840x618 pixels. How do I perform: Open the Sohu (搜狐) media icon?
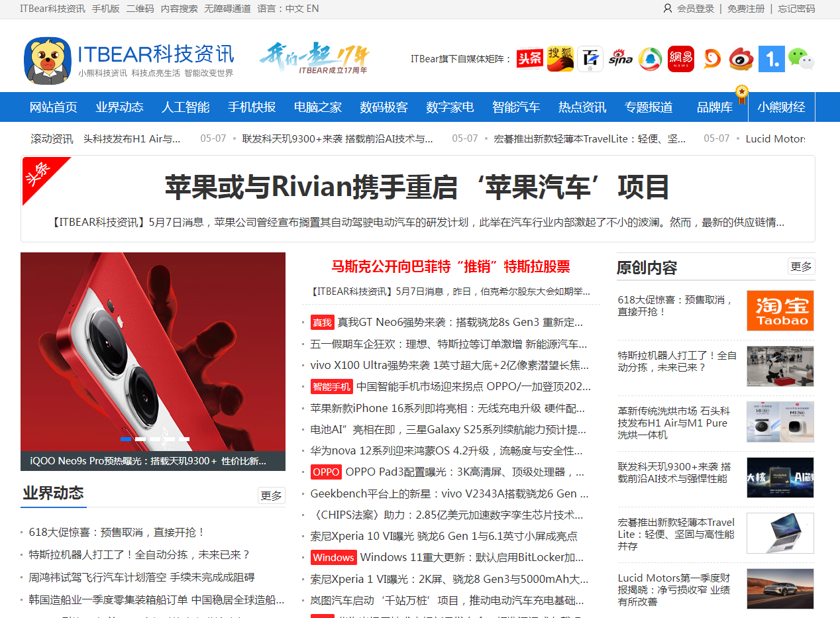tap(560, 59)
